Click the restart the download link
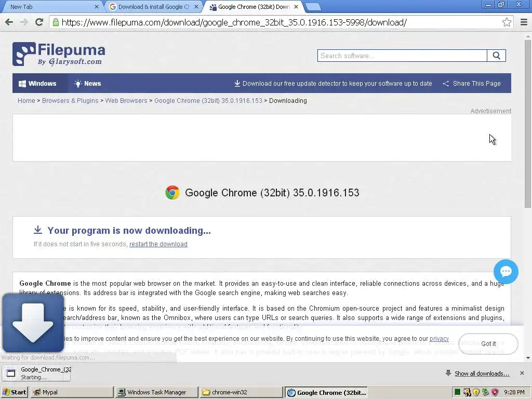This screenshot has width=532, height=399. pyautogui.click(x=158, y=244)
